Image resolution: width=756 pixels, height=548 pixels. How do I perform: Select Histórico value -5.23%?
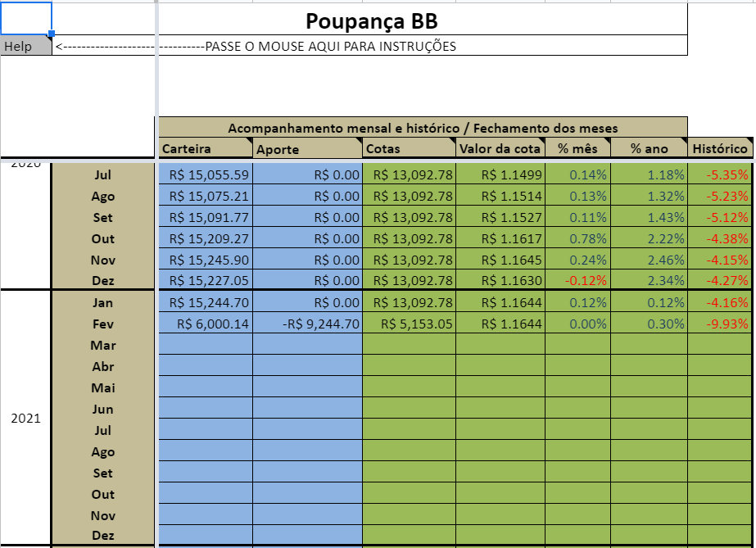(x=720, y=196)
